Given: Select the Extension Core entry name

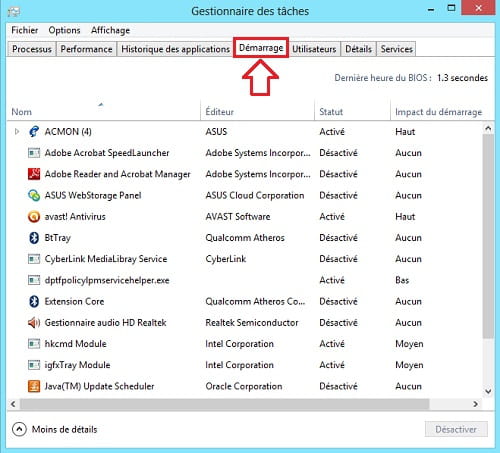Looking at the screenshot, I should pyautogui.click(x=74, y=301).
